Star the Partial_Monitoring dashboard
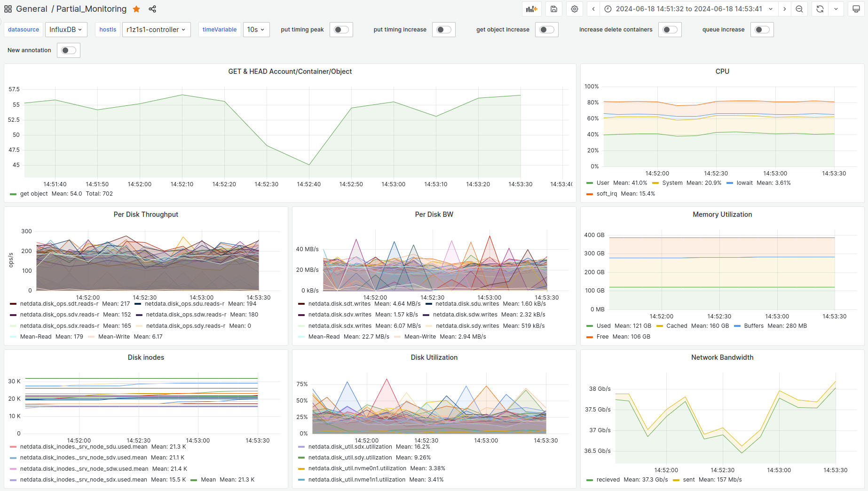The width and height of the screenshot is (868, 491). point(136,9)
